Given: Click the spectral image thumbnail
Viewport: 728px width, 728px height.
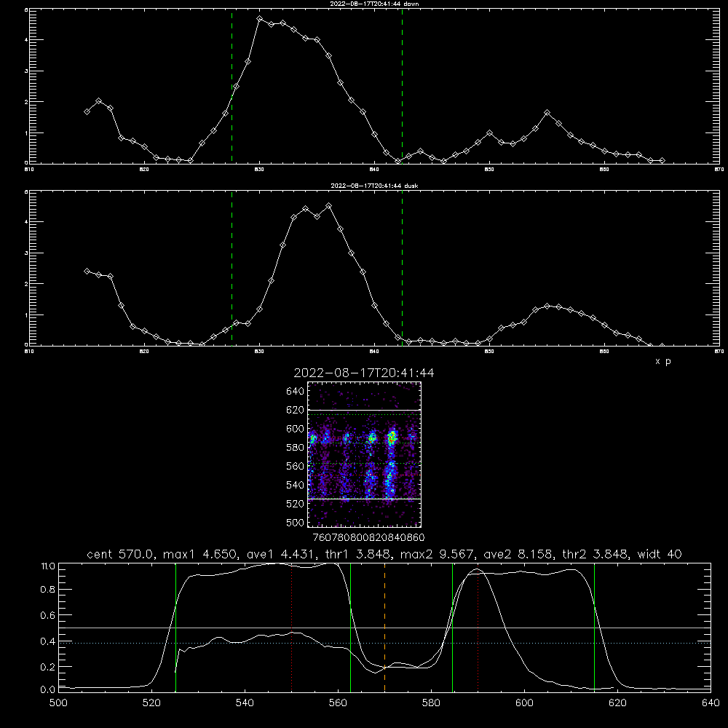Looking at the screenshot, I should point(365,454).
